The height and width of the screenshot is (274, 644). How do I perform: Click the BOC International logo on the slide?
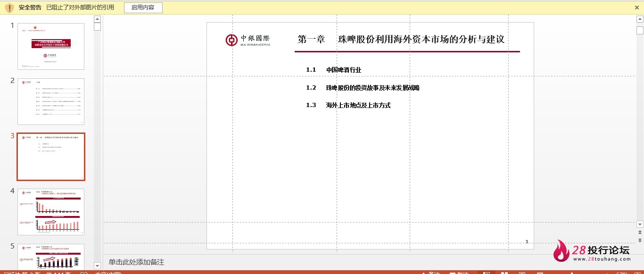click(x=248, y=40)
